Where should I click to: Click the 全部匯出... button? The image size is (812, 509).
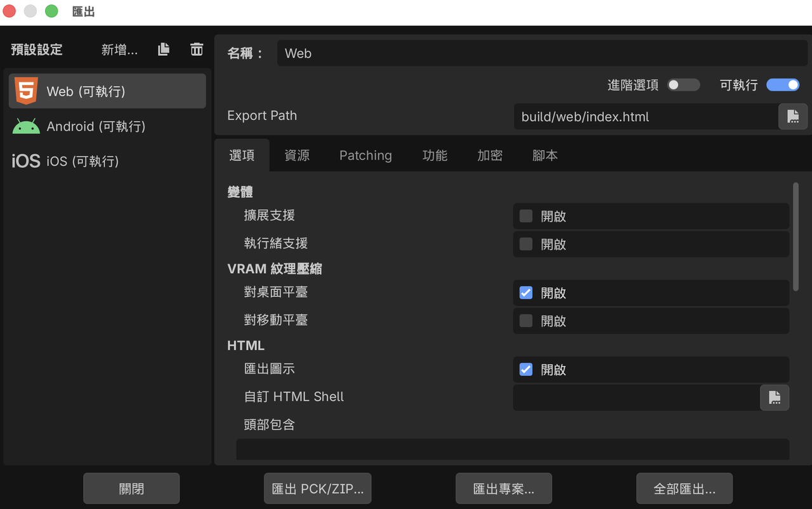point(684,489)
